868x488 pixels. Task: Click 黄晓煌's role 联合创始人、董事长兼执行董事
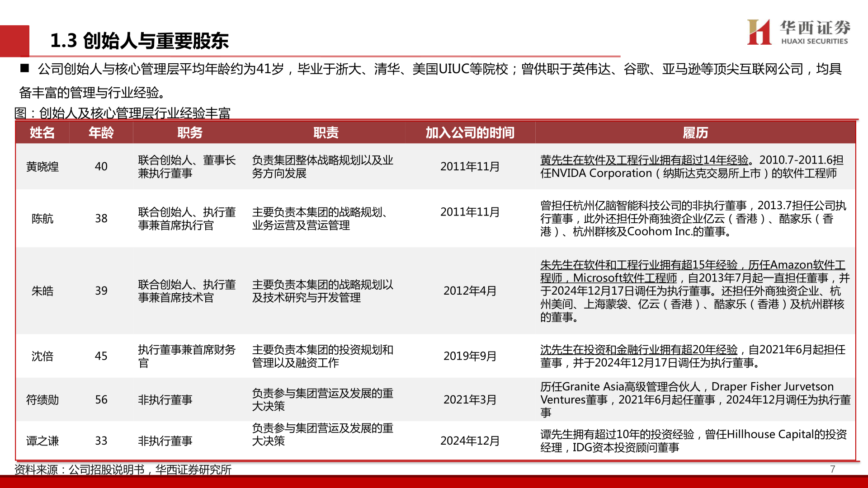click(x=187, y=167)
